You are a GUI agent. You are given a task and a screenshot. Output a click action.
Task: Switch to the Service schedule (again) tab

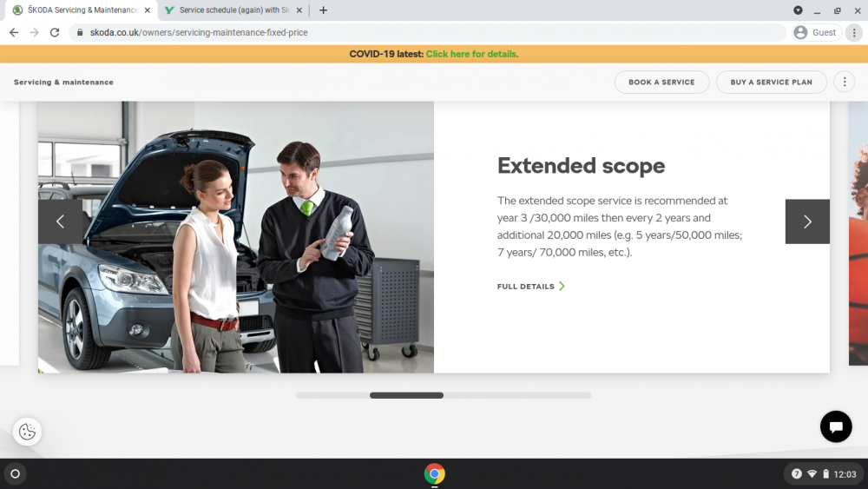233,10
